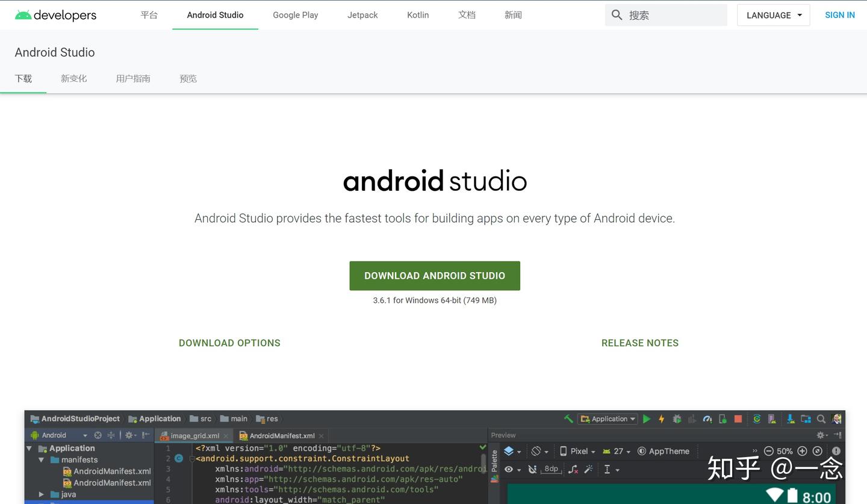Click the zoom out minus icon beside 50%
The image size is (867, 504).
point(768,451)
